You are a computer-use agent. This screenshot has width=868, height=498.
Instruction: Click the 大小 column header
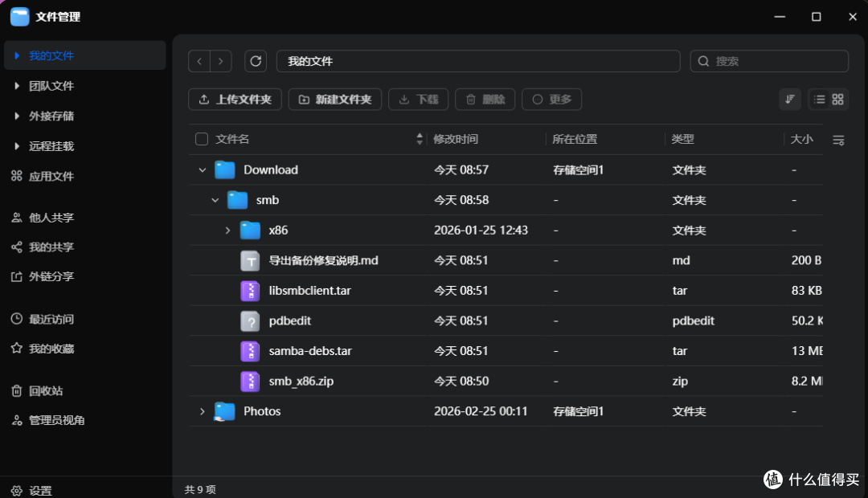point(801,139)
